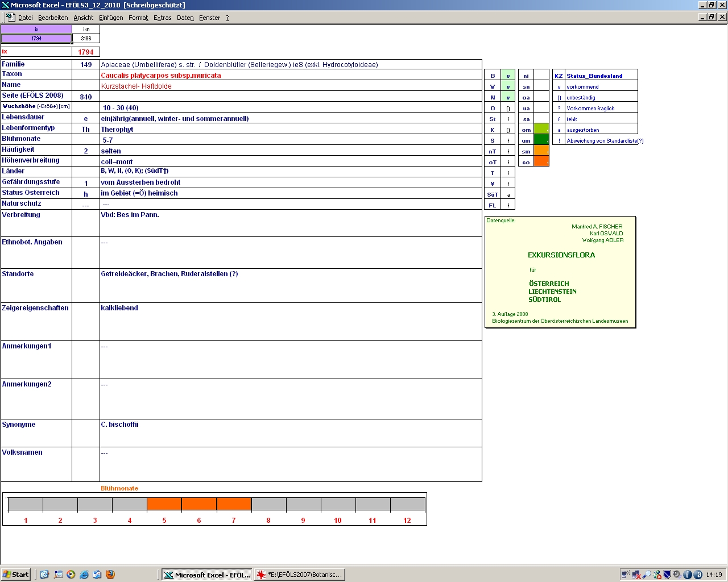Click the wireless network tray icon

626,575
